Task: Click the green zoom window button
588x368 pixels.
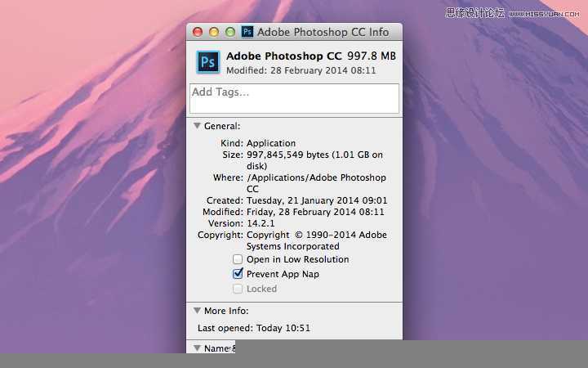Action: click(x=230, y=32)
